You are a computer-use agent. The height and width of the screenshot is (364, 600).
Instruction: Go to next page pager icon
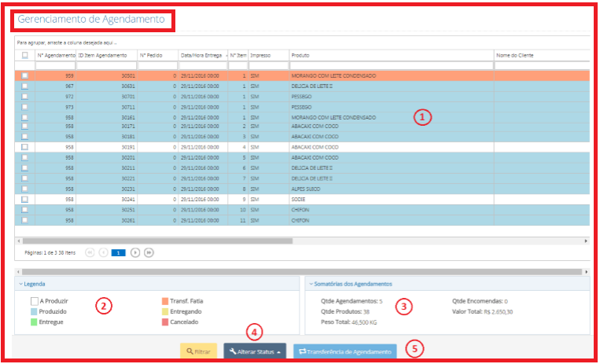135,252
